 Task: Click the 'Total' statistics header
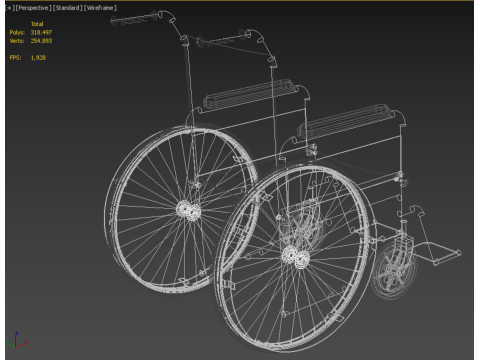[37, 24]
